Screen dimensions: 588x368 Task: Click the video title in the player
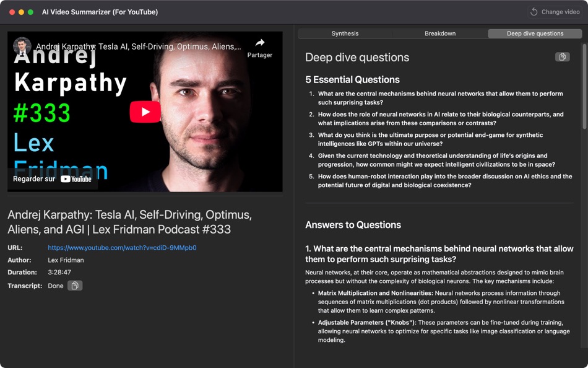(139, 47)
